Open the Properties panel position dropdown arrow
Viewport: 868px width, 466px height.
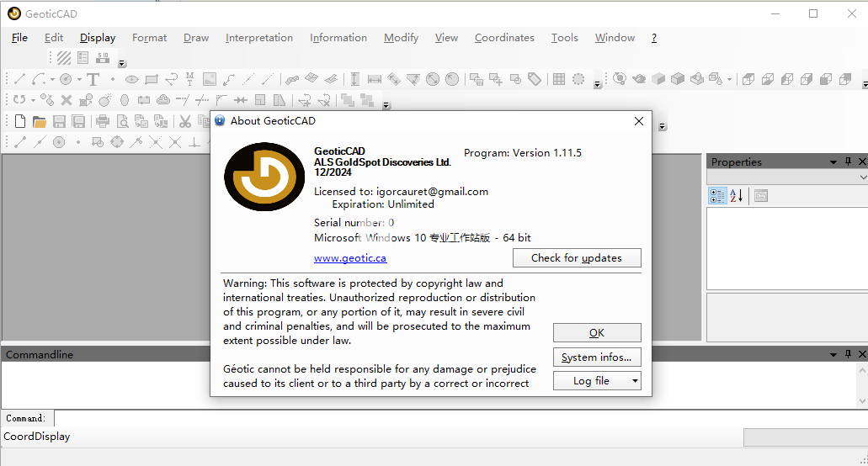tap(833, 162)
